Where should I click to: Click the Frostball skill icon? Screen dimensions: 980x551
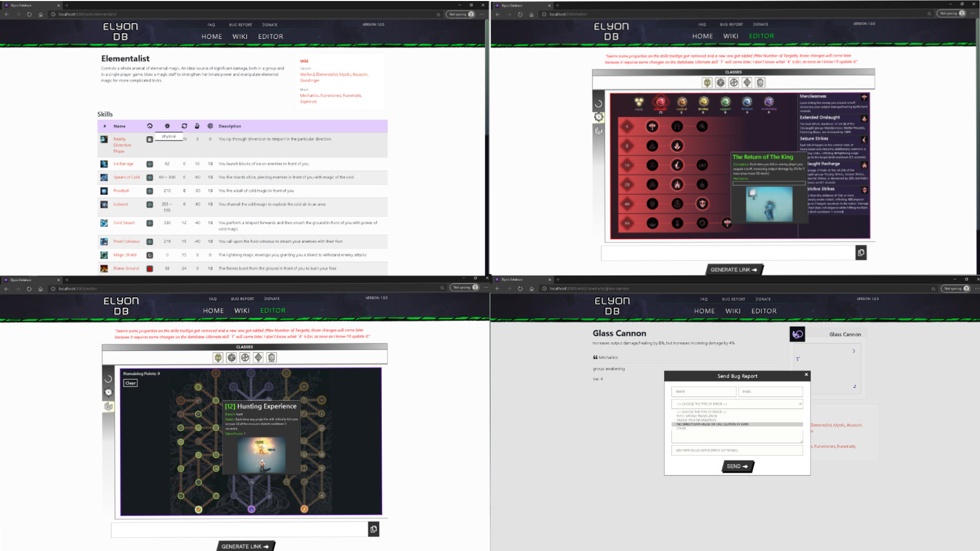pyautogui.click(x=104, y=191)
